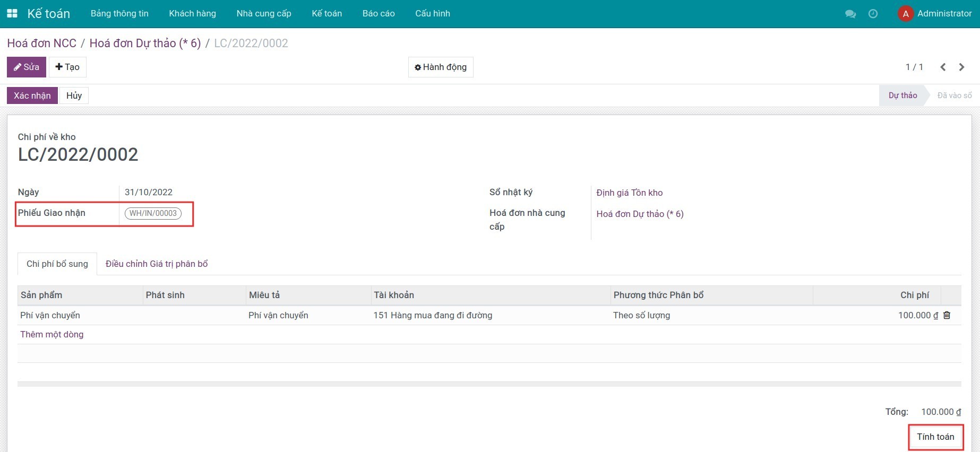Click the Sửa edit button

coord(26,67)
